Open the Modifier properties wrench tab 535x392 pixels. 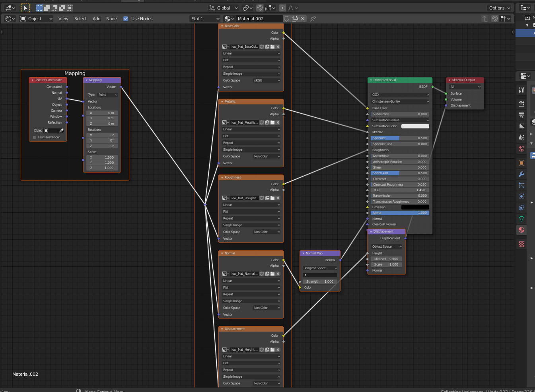point(521,174)
